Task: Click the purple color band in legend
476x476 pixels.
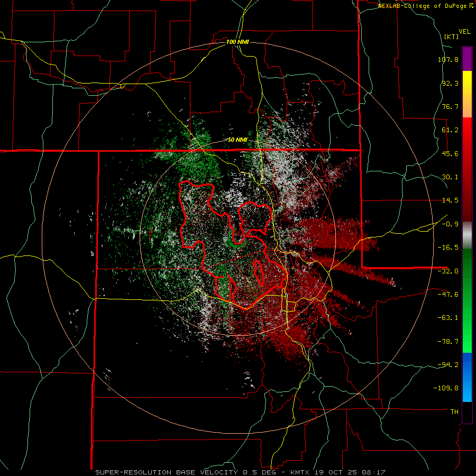Action: point(467,59)
